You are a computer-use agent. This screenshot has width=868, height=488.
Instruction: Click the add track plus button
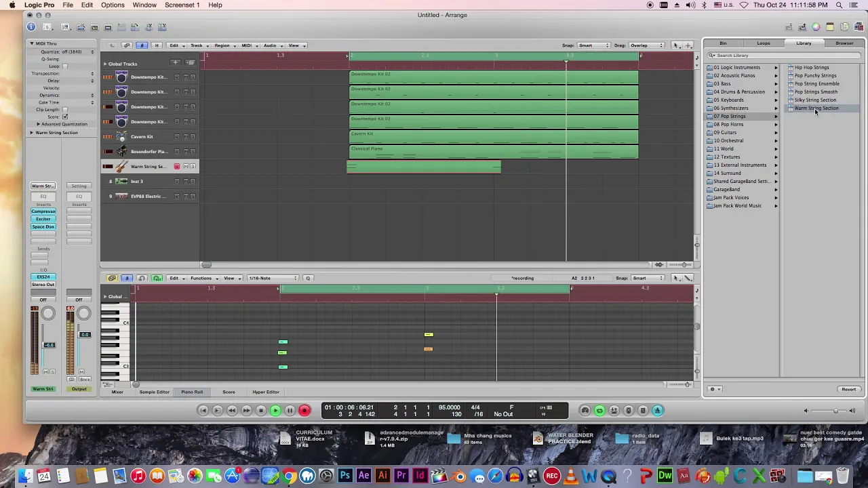tap(175, 63)
